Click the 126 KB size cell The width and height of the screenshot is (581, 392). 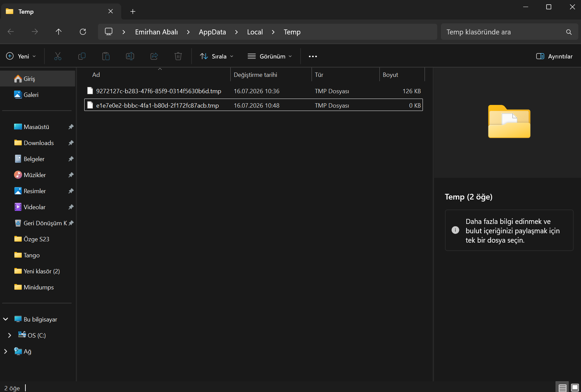click(412, 91)
